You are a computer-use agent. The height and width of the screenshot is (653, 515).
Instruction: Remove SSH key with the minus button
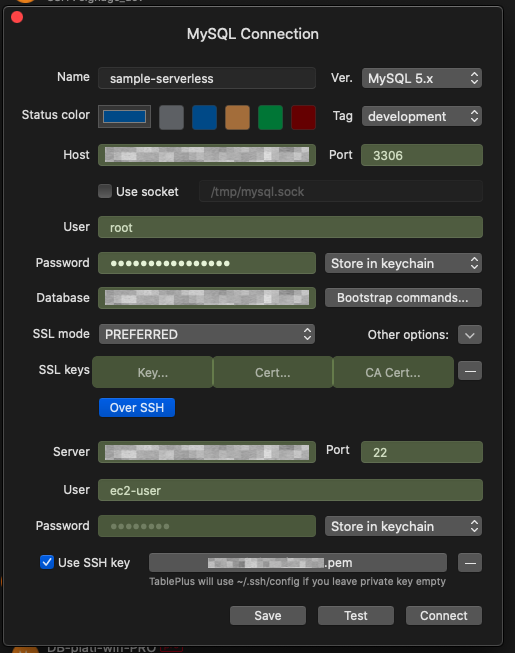tap(470, 563)
